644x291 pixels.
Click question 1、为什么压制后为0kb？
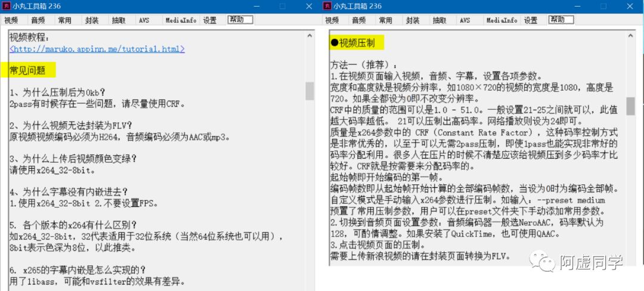coord(57,93)
